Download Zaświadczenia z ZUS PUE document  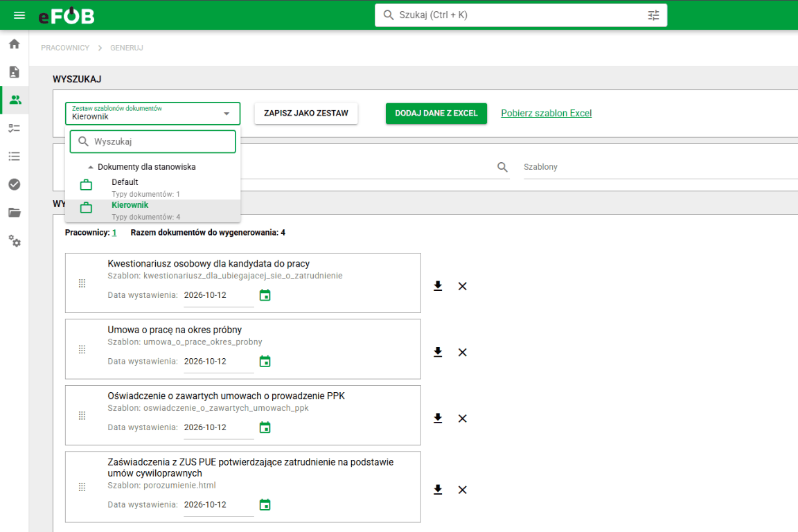pyautogui.click(x=438, y=490)
